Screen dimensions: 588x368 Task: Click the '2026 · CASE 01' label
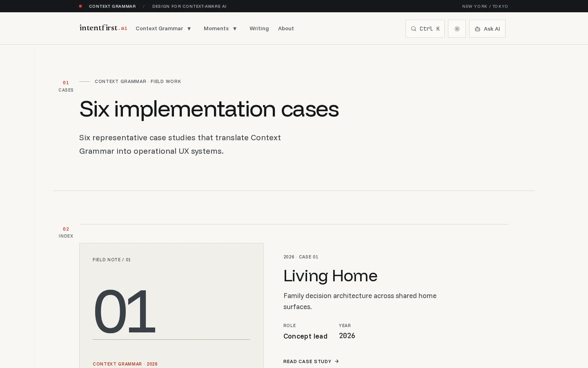click(301, 257)
